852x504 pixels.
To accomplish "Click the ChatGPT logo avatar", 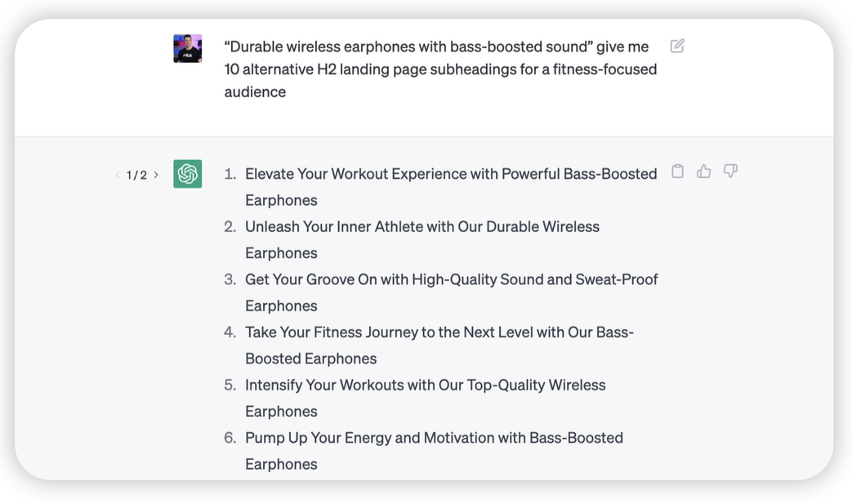I will point(187,174).
